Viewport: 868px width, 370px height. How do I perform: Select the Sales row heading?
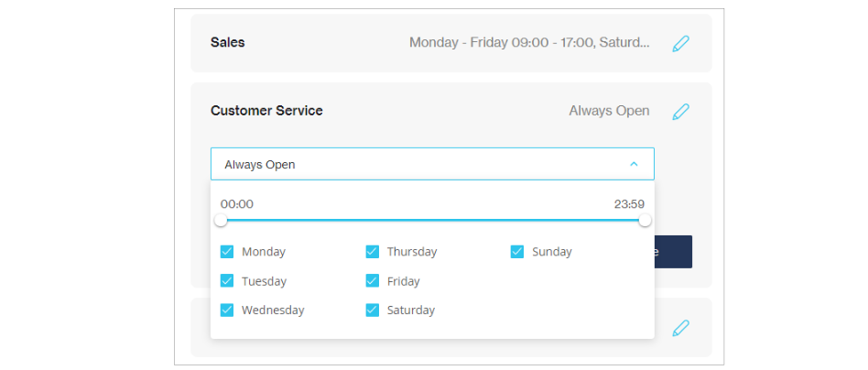pyautogui.click(x=228, y=42)
